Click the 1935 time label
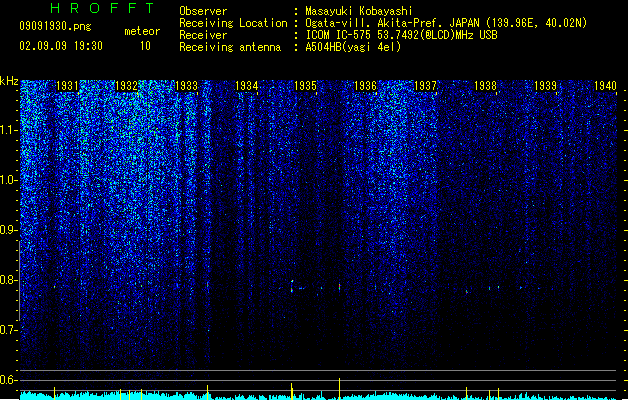The image size is (629, 400). pyautogui.click(x=306, y=86)
